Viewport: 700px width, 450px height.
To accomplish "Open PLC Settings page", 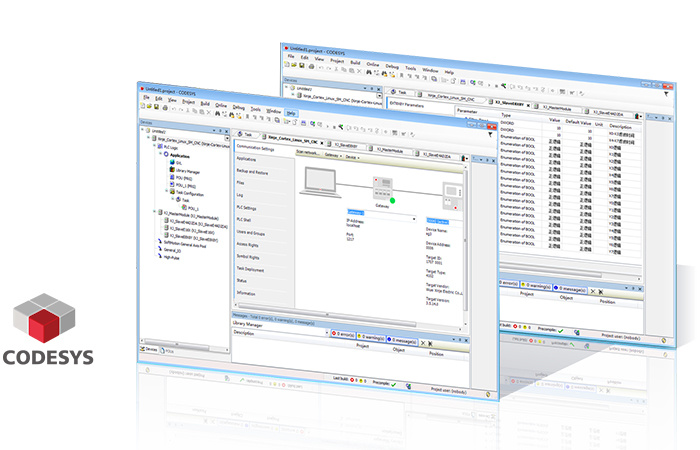I will 246,208.
